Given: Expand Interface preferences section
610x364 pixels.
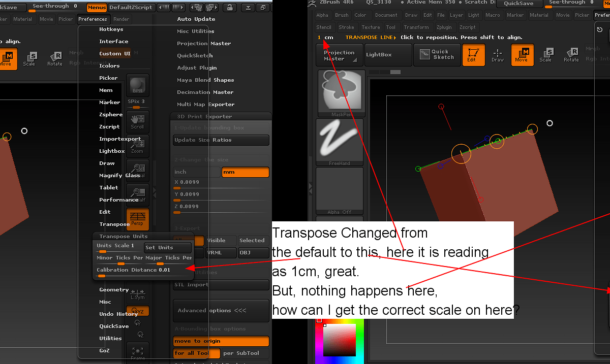Looking at the screenshot, I should [x=114, y=42].
